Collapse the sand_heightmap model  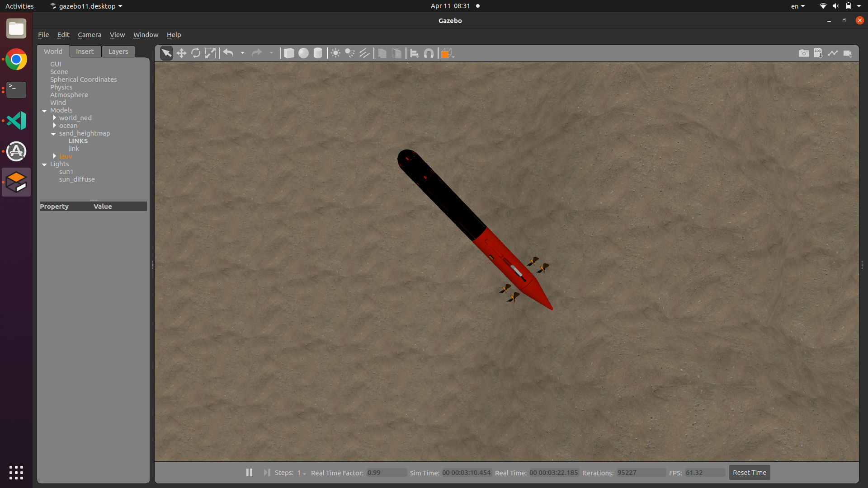pyautogui.click(x=53, y=134)
